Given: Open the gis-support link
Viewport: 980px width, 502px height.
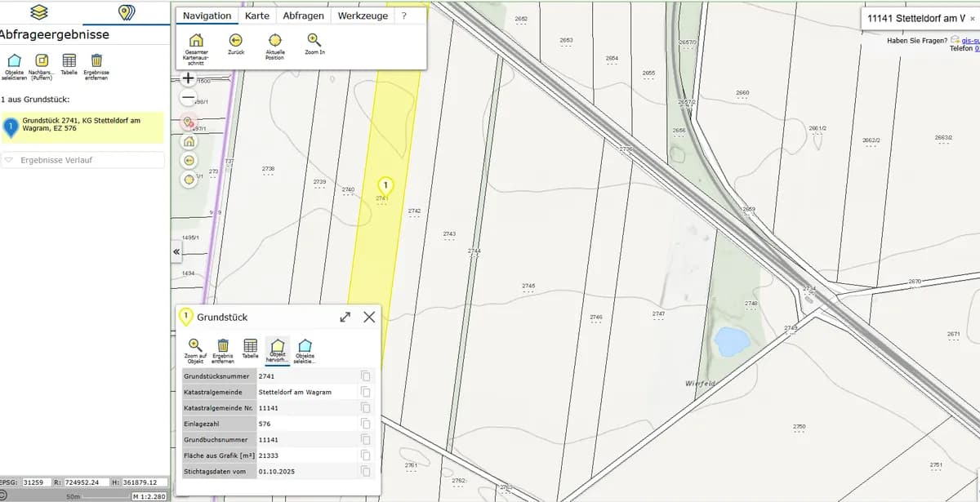Looking at the screenshot, I should (969, 40).
